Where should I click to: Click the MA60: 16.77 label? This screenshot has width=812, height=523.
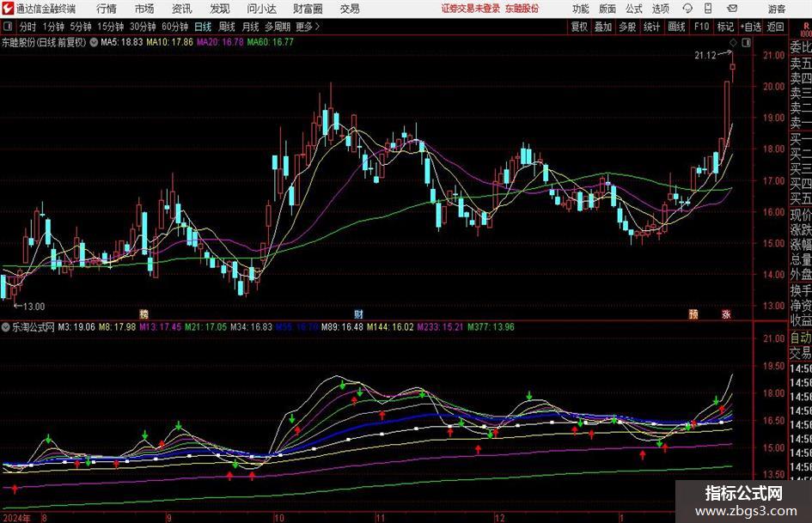(271, 42)
